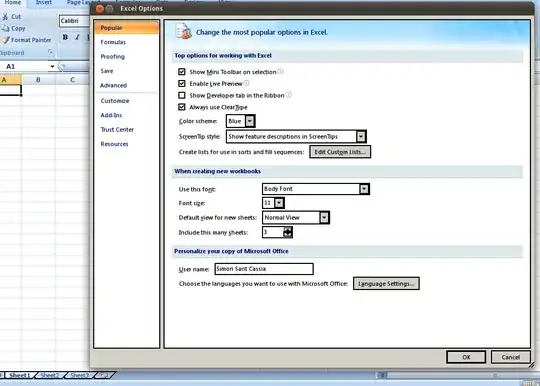Open the Add-Ins options category
The height and width of the screenshot is (386, 540).
(x=111, y=115)
